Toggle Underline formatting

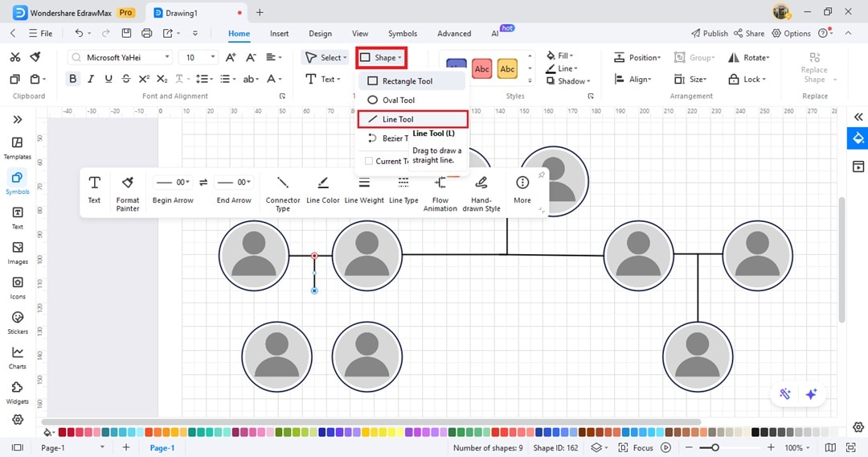pyautogui.click(x=108, y=79)
